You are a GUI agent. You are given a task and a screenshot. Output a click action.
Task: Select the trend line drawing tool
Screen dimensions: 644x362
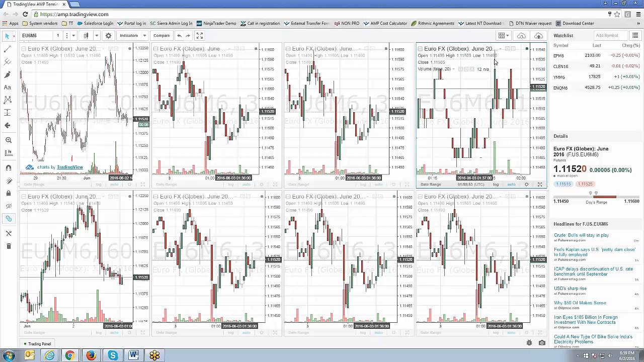click(8, 49)
